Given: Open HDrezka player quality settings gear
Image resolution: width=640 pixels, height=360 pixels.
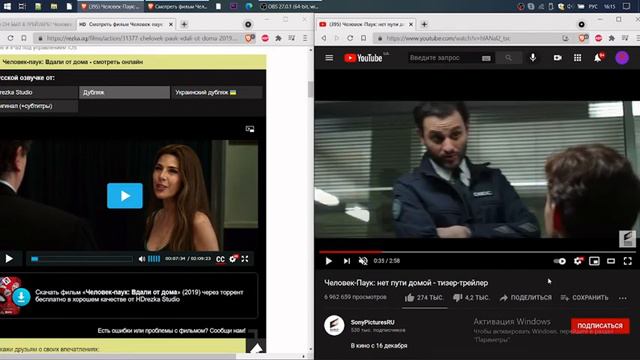Looking at the screenshot, I should click(233, 259).
